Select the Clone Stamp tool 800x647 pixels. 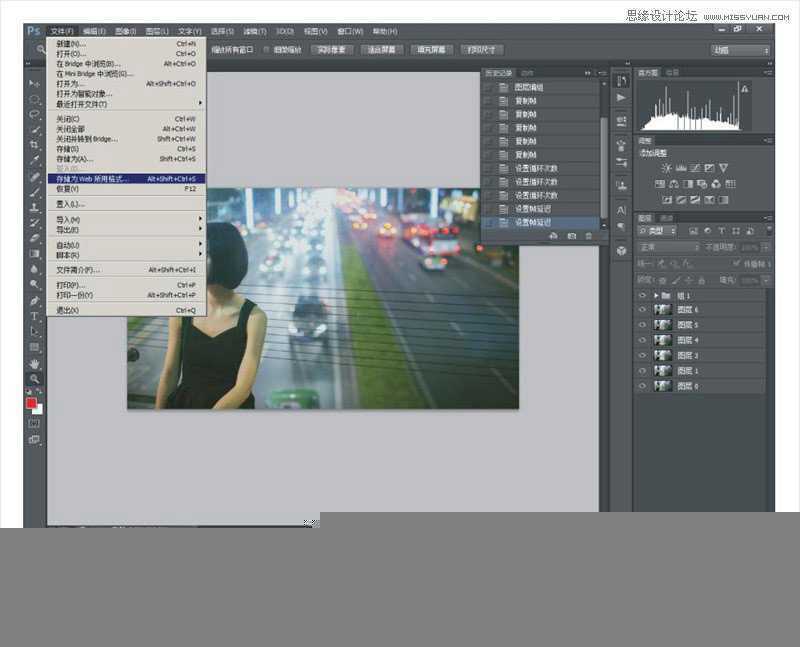(34, 207)
